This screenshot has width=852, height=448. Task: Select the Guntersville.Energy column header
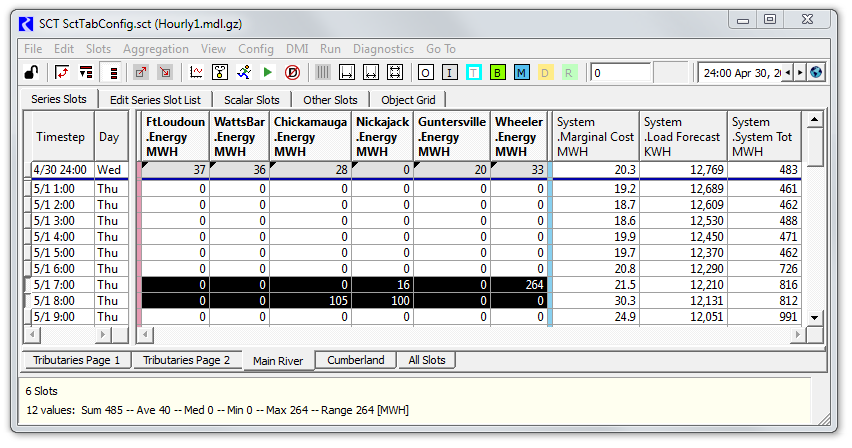[452, 136]
